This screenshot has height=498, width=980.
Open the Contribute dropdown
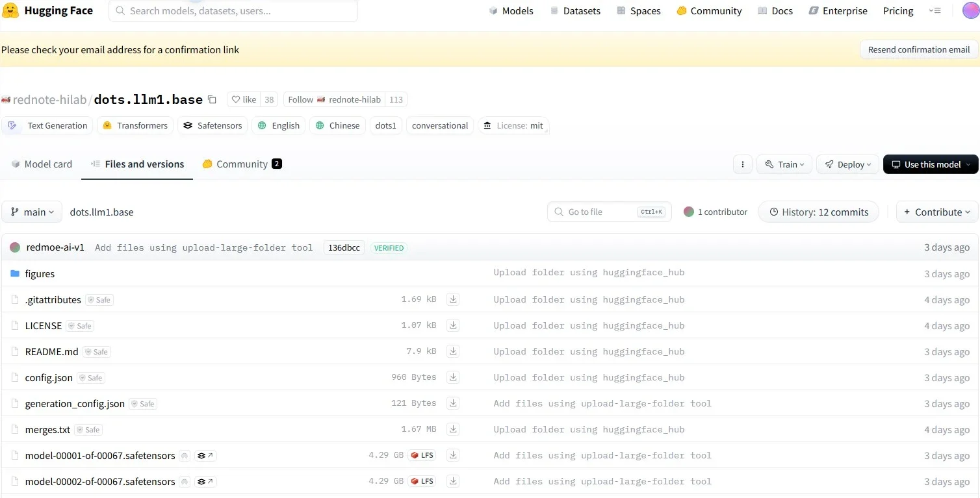click(936, 212)
